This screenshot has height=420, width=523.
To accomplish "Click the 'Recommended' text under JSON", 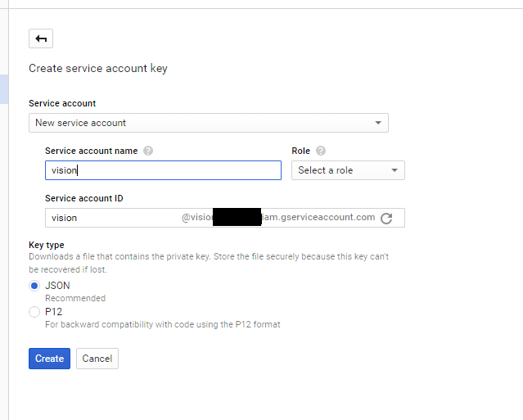I will pyautogui.click(x=75, y=299).
